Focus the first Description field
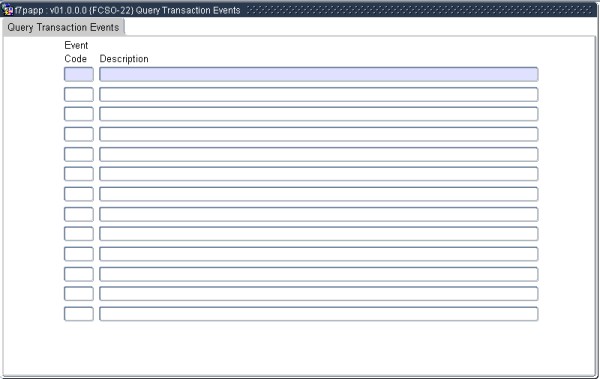This screenshot has height=379, width=600. (319, 74)
